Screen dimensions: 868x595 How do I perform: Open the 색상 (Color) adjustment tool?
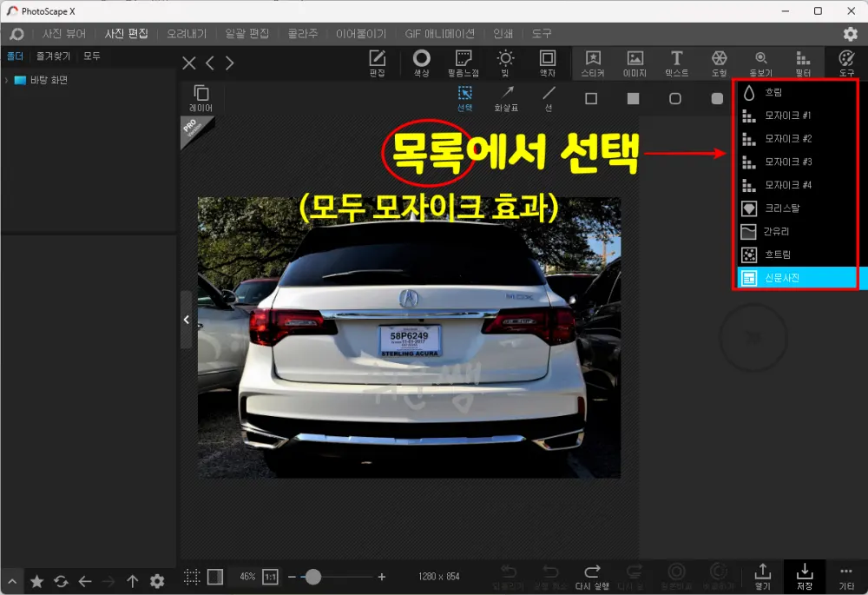click(x=422, y=62)
